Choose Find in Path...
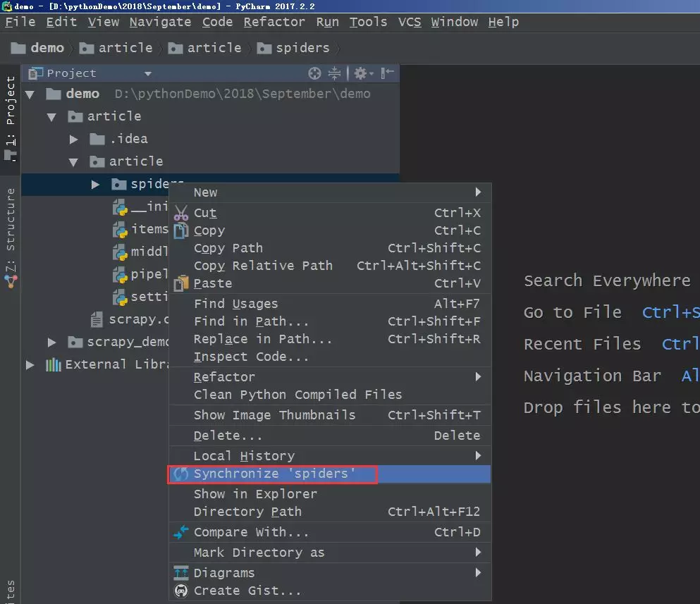Viewport: 700px width, 604px height. coord(330,321)
